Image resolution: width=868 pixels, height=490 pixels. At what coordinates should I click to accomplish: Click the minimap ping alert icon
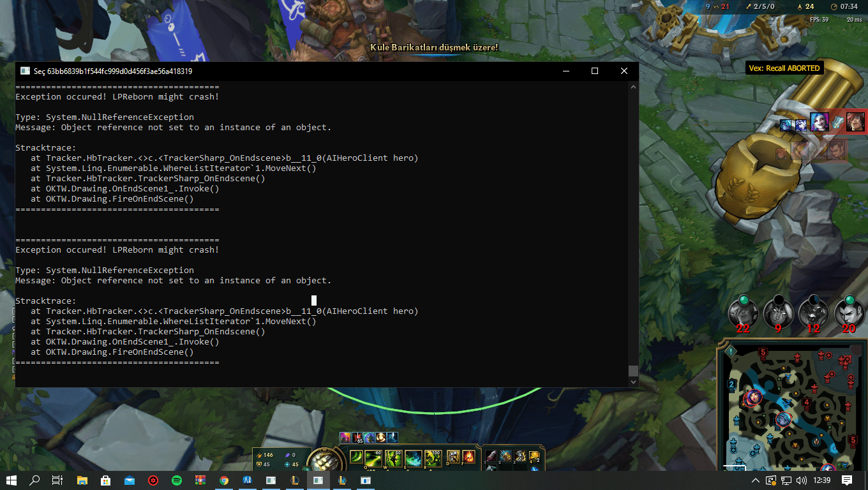[x=730, y=351]
